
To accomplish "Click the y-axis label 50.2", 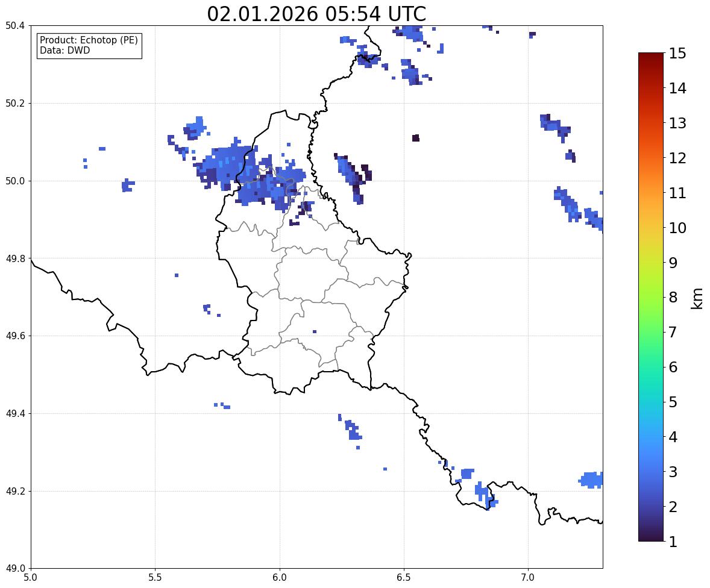I will pyautogui.click(x=15, y=103).
